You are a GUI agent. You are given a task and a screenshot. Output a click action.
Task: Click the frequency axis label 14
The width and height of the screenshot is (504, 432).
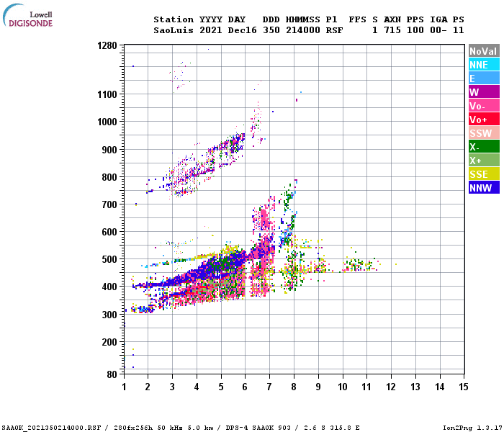click(x=439, y=387)
